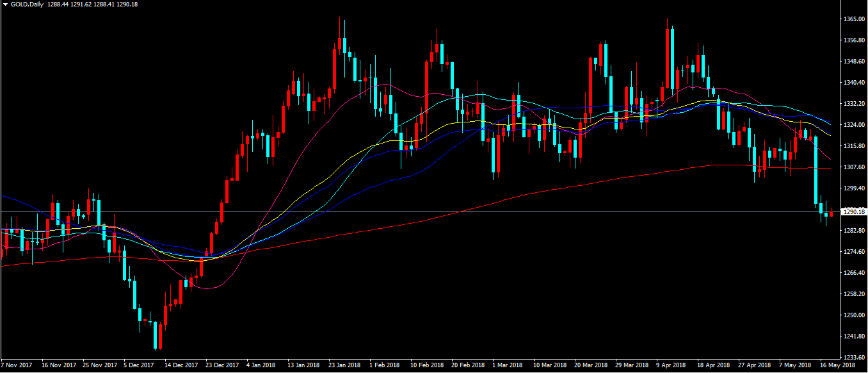The image size is (868, 373).
Task: Click the 23 Dec 2017 date label
Action: tap(222, 365)
